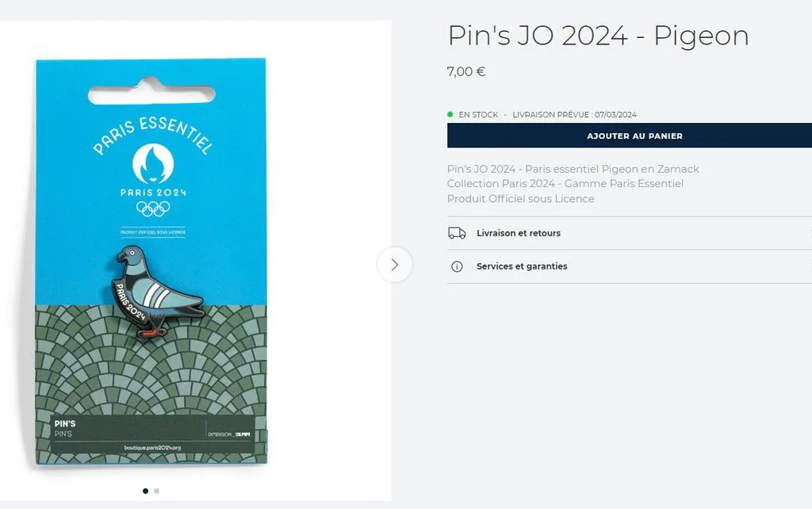Click the EN STOCK label
This screenshot has width=812, height=509.
point(478,114)
